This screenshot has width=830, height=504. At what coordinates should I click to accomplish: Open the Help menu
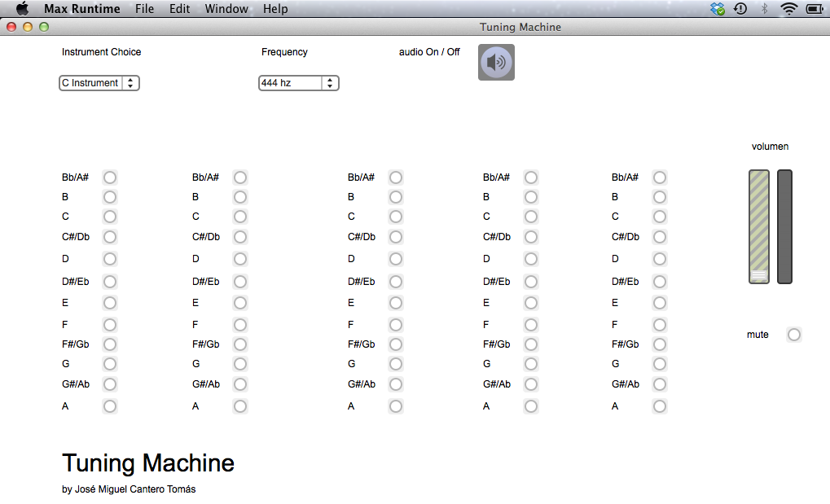(x=275, y=8)
